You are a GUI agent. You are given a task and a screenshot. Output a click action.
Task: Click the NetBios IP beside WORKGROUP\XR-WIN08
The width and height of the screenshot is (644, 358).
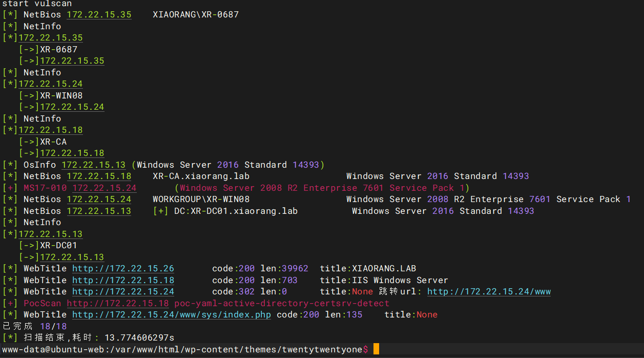pyautogui.click(x=99, y=200)
